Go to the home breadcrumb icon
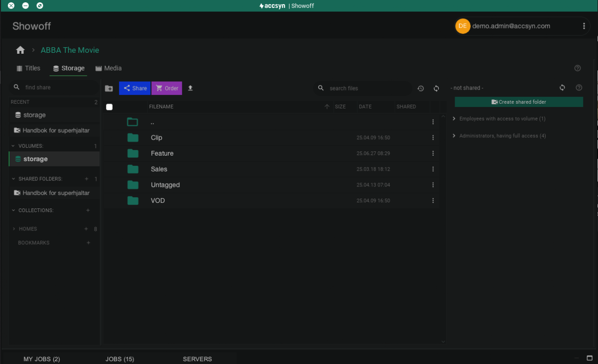The height and width of the screenshot is (364, 598). 20,50
